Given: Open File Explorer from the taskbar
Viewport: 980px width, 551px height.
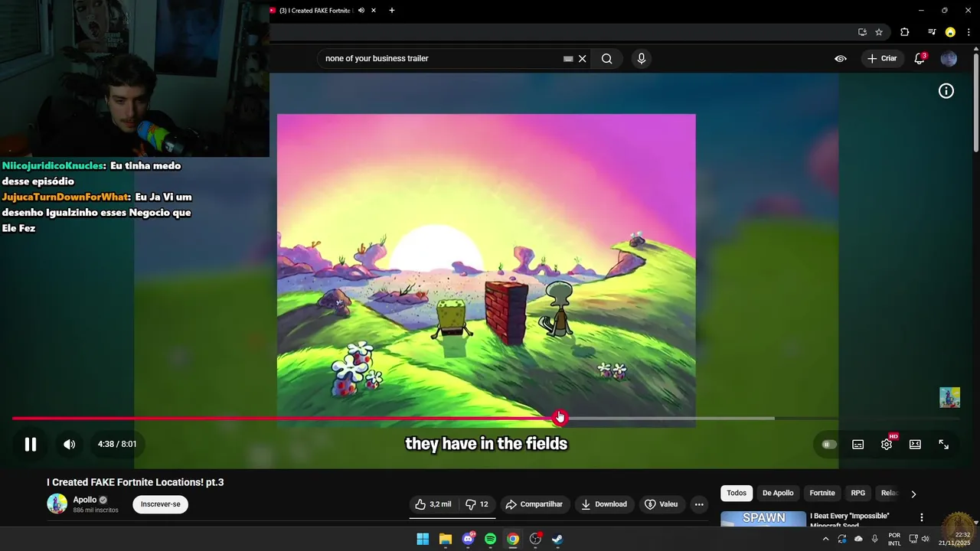Looking at the screenshot, I should point(446,539).
